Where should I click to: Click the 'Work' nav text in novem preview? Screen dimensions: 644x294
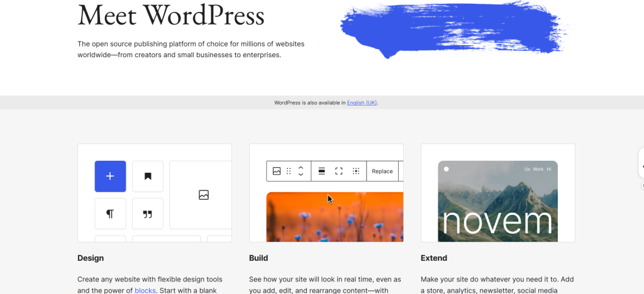(x=538, y=169)
